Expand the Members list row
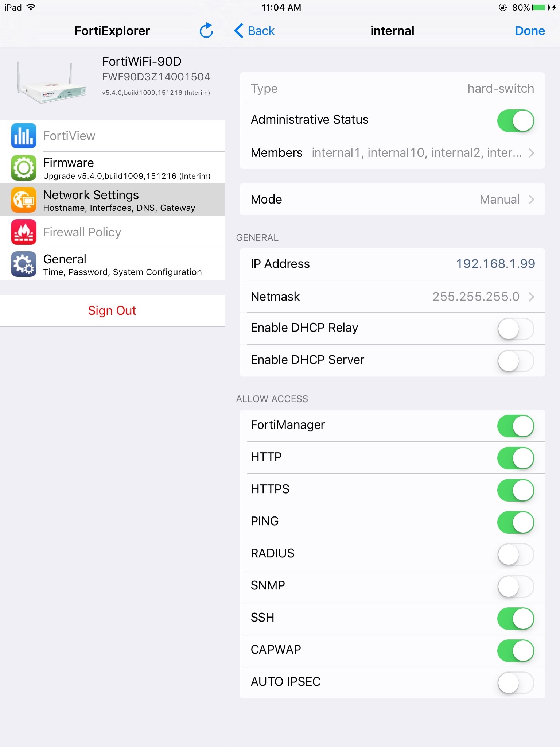 (392, 152)
